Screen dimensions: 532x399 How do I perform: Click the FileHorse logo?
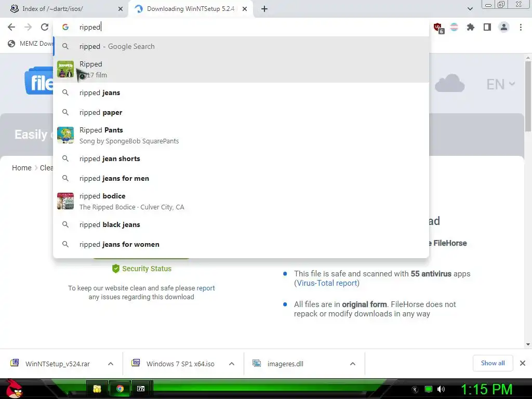pos(39,82)
